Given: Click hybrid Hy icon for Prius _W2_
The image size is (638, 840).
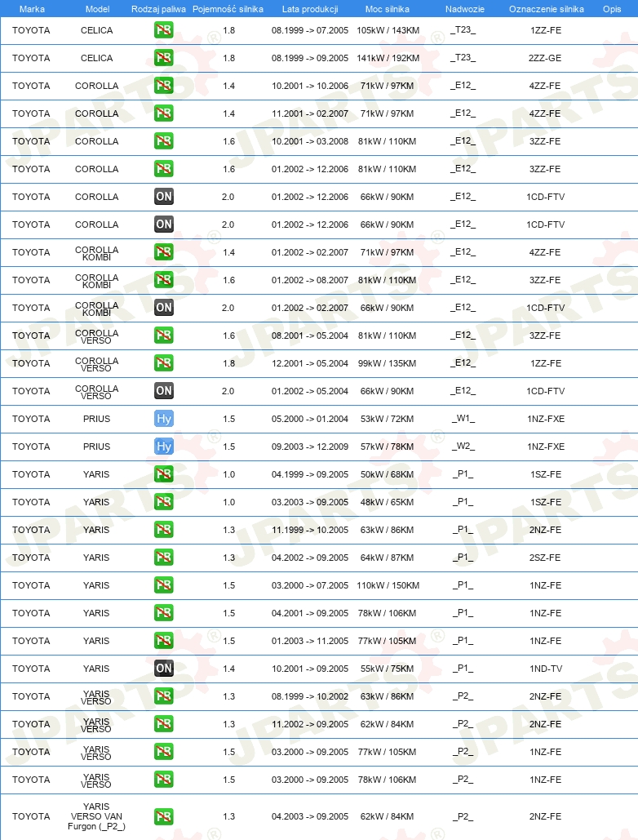Looking at the screenshot, I should tap(164, 447).
